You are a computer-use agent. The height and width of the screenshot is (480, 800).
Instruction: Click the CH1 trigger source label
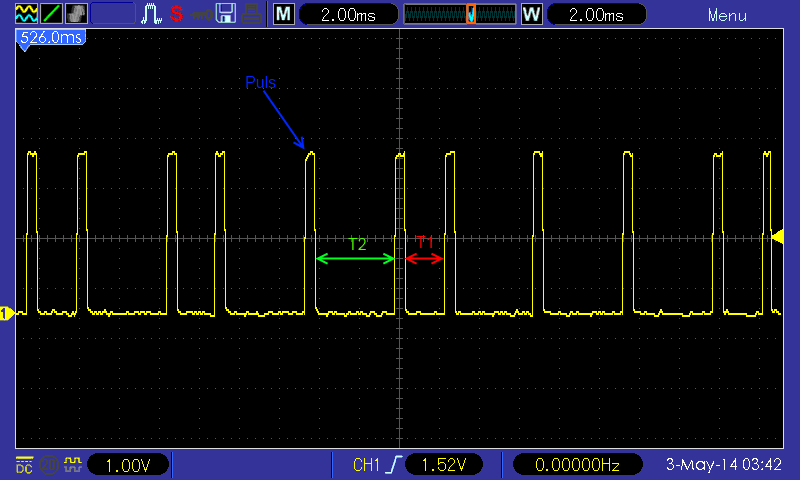(x=367, y=465)
